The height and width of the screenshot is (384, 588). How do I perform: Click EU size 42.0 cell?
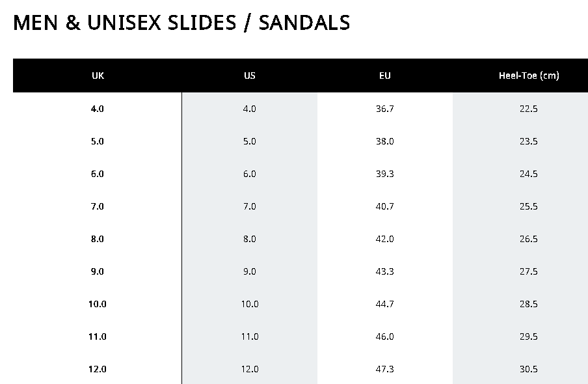point(385,239)
